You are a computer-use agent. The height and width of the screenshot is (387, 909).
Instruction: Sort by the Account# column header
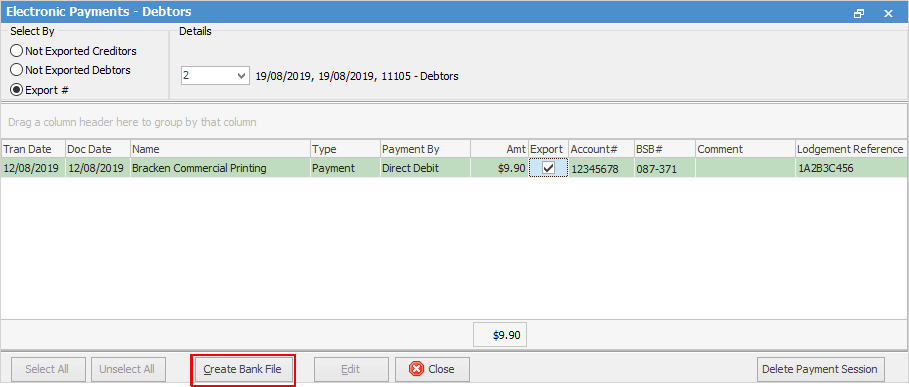[601, 149]
